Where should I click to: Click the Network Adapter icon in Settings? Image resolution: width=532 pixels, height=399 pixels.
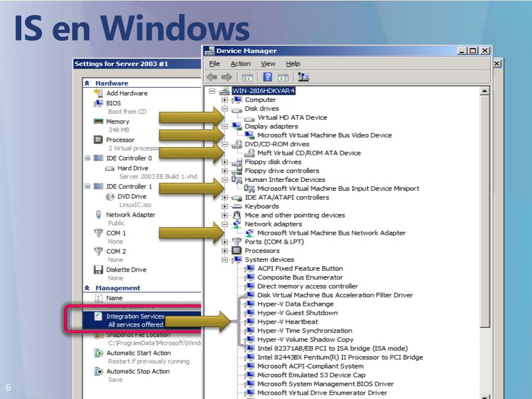tap(98, 215)
